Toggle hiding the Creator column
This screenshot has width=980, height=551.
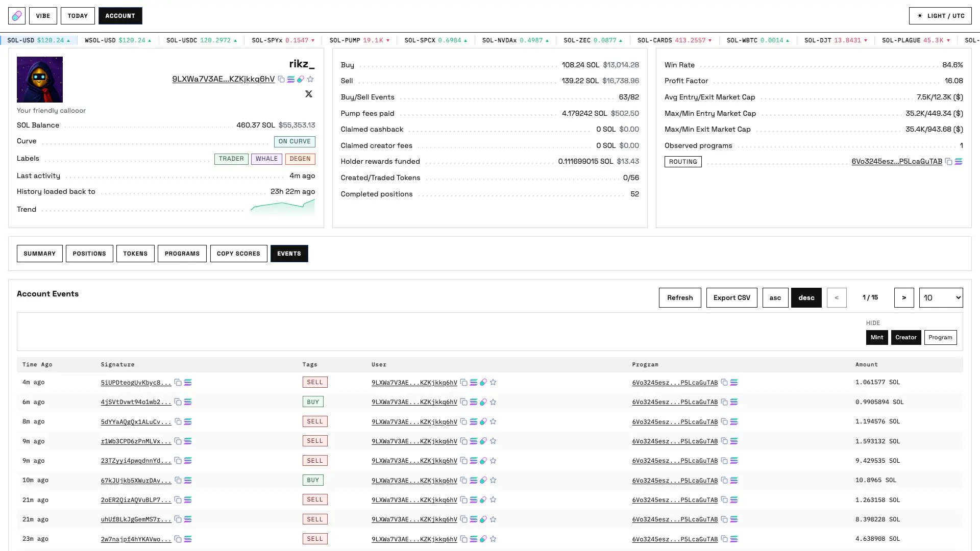[x=905, y=337]
